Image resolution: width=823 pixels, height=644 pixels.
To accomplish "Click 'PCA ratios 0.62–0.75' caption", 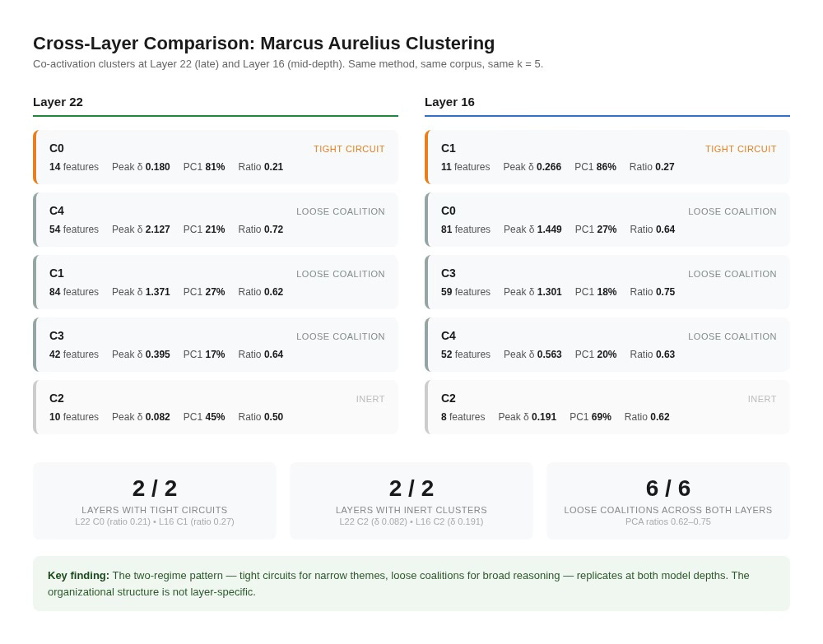I will 668,521.
